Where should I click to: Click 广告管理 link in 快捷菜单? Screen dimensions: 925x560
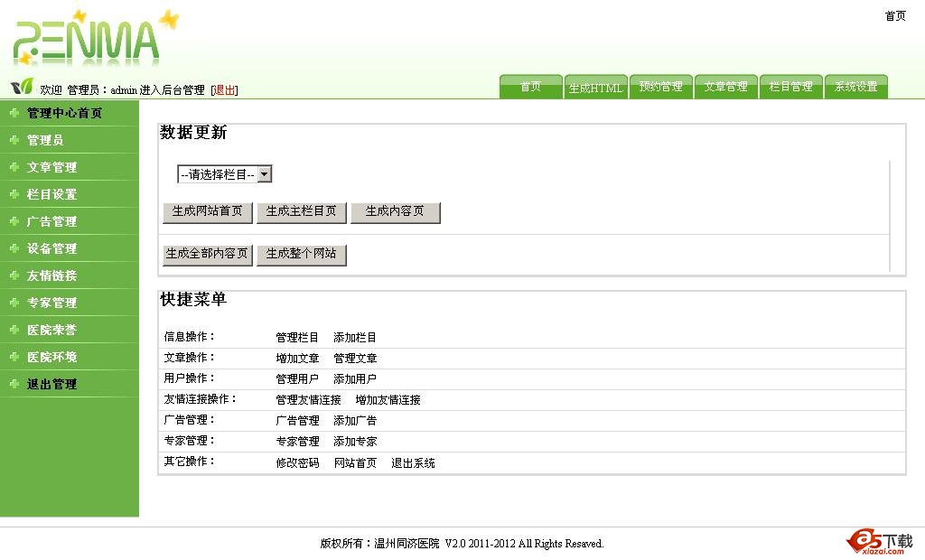click(x=297, y=421)
